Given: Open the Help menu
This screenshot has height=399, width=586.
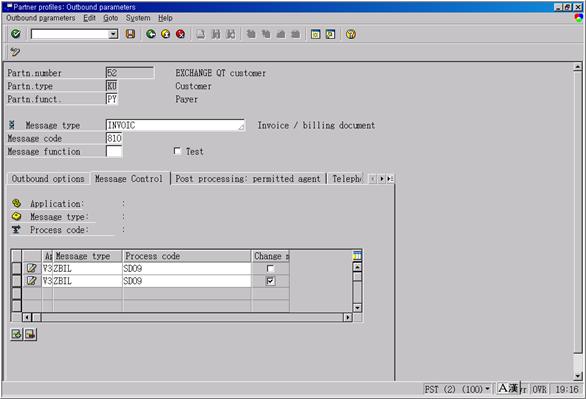Looking at the screenshot, I should [165, 18].
